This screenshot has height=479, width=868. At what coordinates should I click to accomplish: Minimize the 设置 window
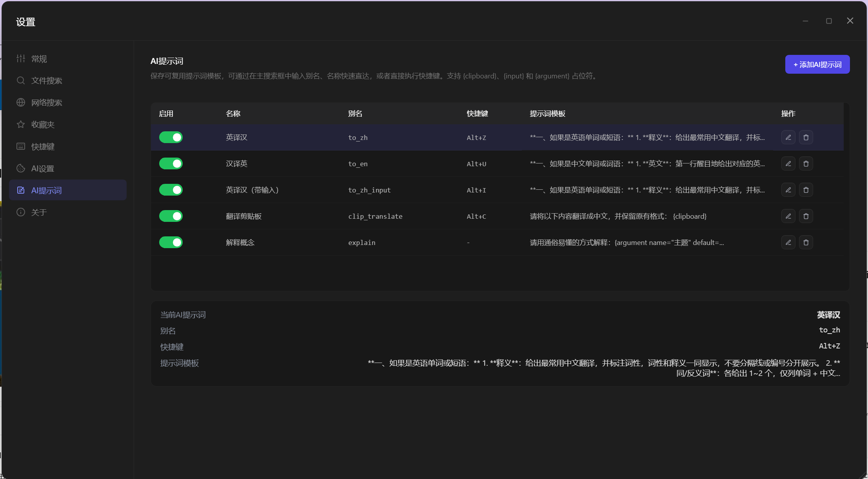click(805, 21)
